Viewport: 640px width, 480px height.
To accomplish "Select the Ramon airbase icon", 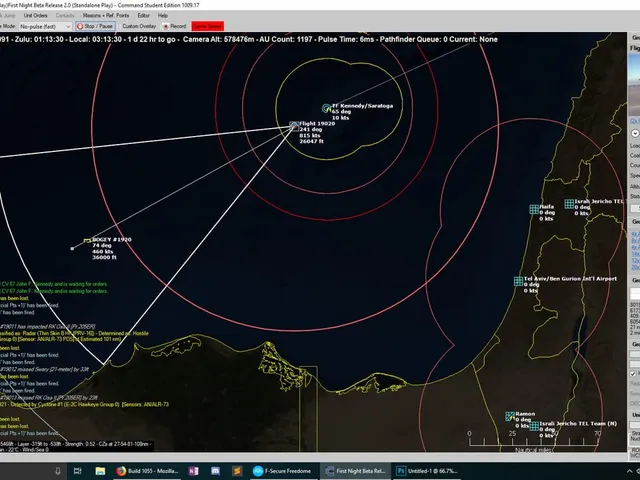I will pos(510,416).
